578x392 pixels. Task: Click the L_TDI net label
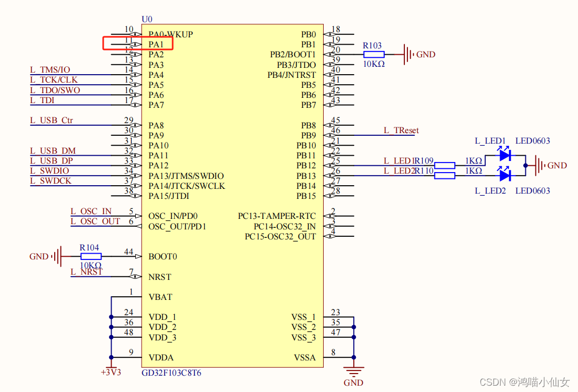pos(43,100)
